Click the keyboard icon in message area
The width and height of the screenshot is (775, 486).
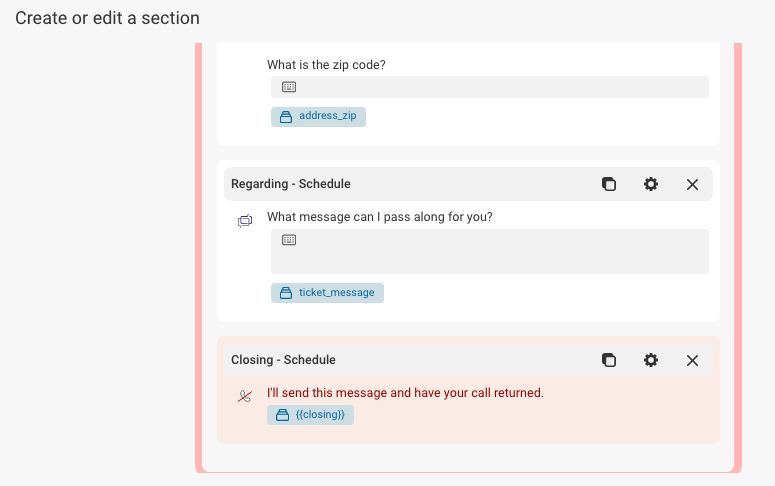pyautogui.click(x=289, y=240)
